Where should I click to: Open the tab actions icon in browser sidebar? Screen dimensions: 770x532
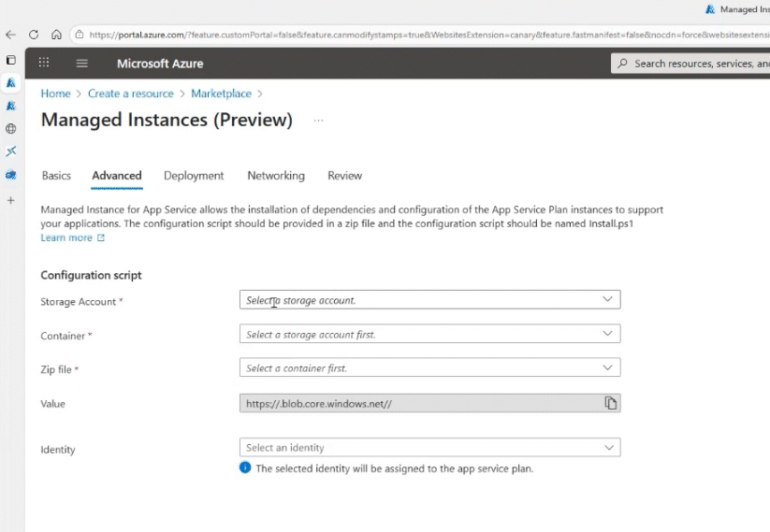click(x=11, y=60)
